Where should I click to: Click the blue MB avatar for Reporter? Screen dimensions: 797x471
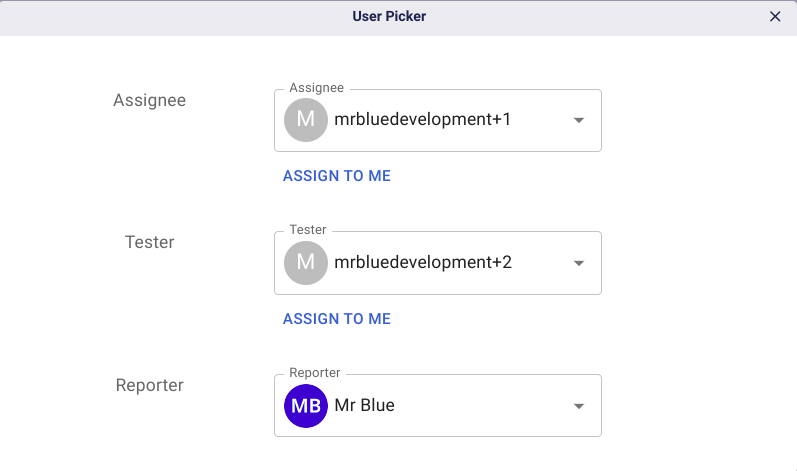pos(306,406)
